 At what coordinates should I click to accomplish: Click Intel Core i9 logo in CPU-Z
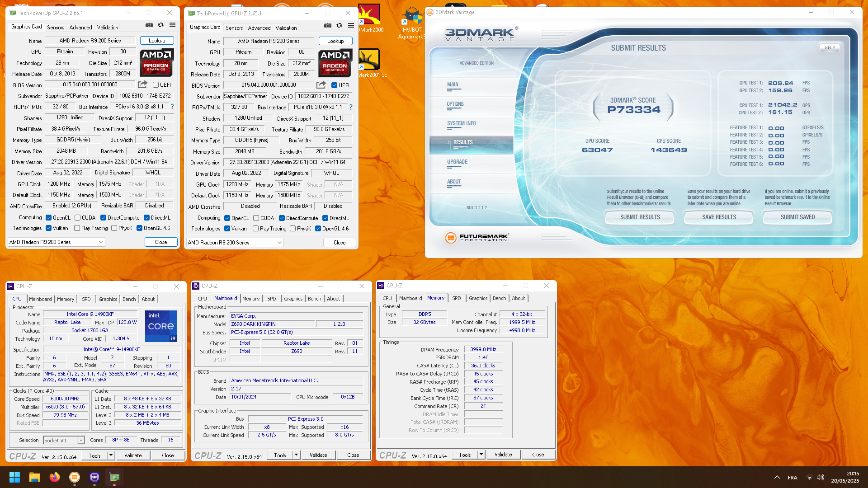[161, 326]
